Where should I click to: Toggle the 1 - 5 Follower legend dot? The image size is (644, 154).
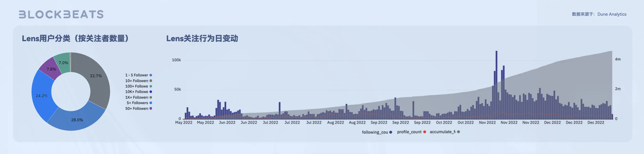[x=151, y=75]
